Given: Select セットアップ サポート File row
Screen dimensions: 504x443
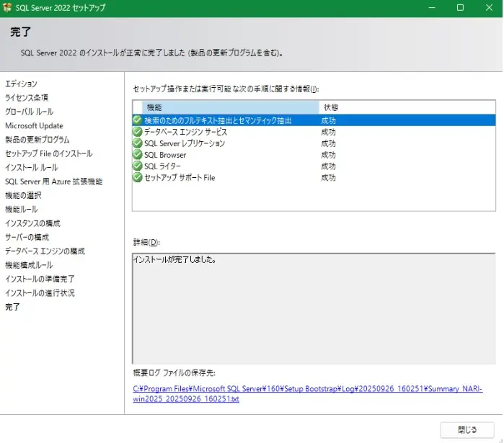Looking at the screenshot, I should click(314, 177).
